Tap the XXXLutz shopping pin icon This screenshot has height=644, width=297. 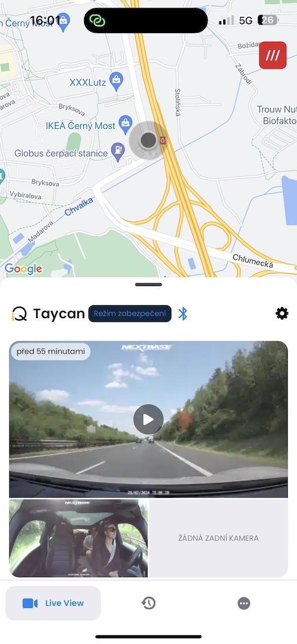116,81
